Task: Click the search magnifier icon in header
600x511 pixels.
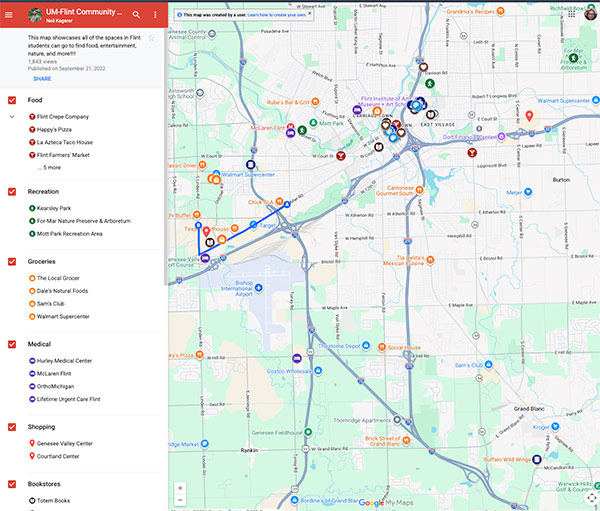Action: click(136, 15)
